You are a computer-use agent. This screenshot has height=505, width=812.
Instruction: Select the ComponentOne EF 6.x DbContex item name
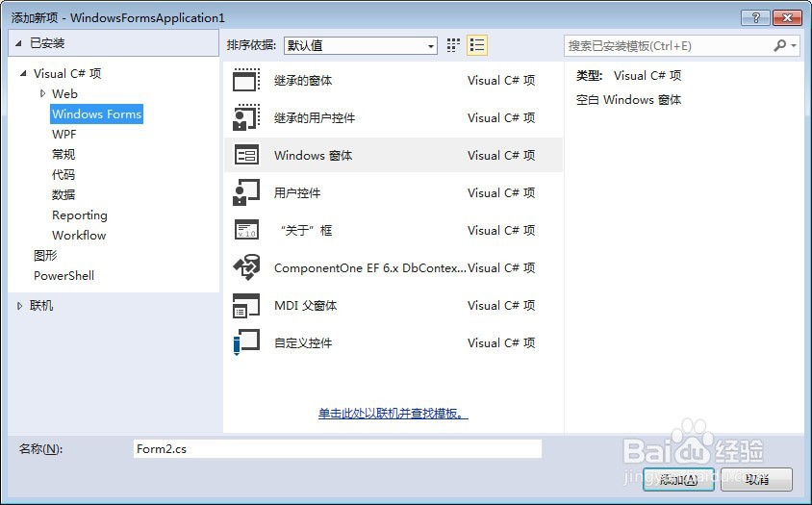tap(369, 267)
